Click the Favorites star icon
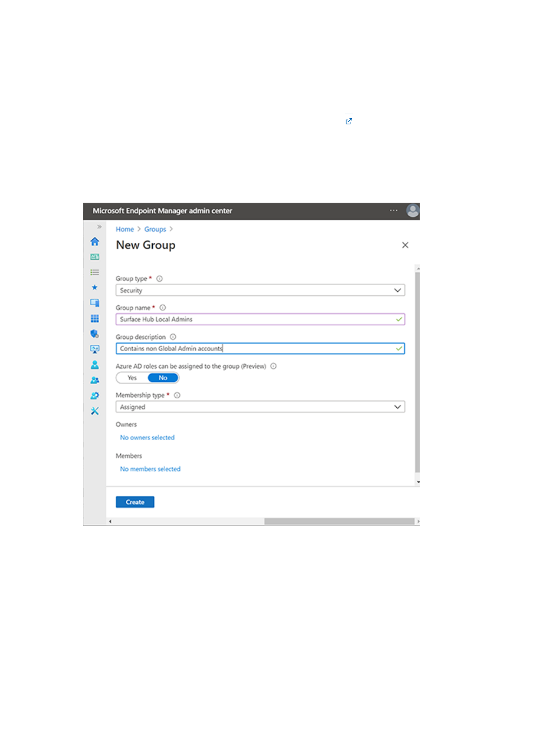 tap(95, 287)
